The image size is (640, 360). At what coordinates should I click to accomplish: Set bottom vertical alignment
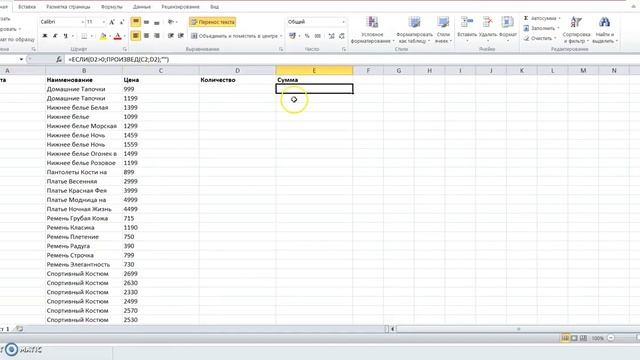[x=156, y=22]
